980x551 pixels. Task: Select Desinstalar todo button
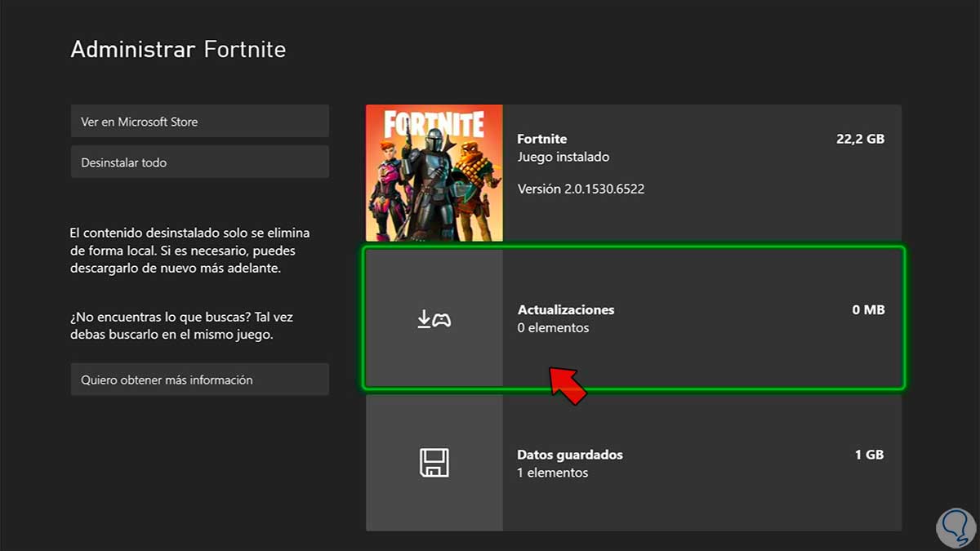[x=200, y=162]
